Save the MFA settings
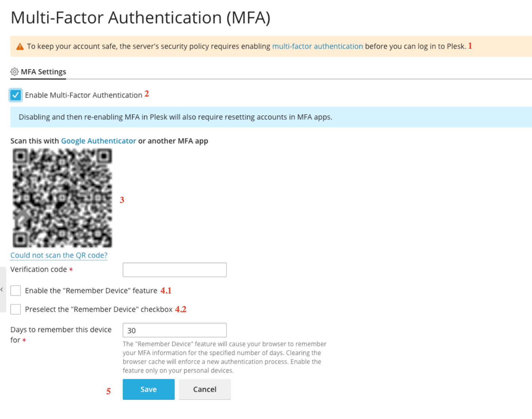532x419 pixels. 148,389
